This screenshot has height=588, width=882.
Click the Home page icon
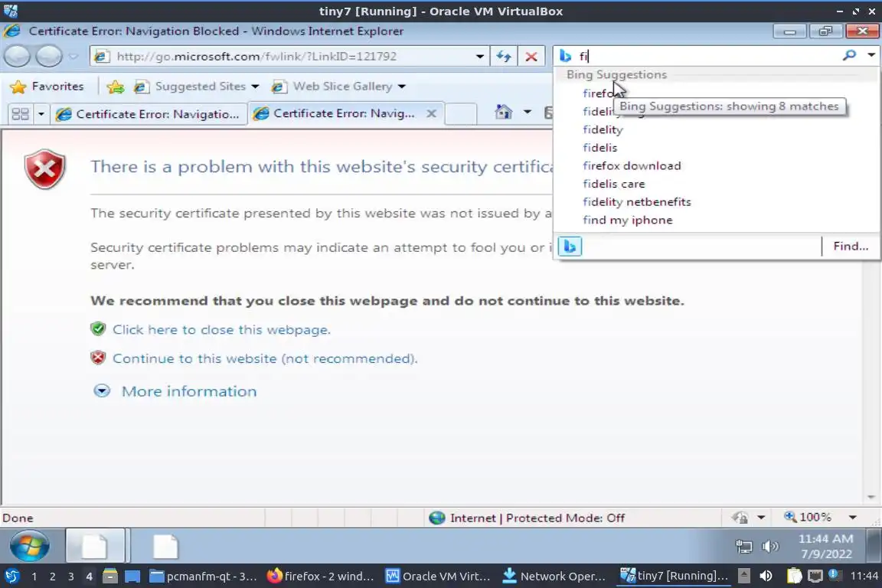[504, 112]
